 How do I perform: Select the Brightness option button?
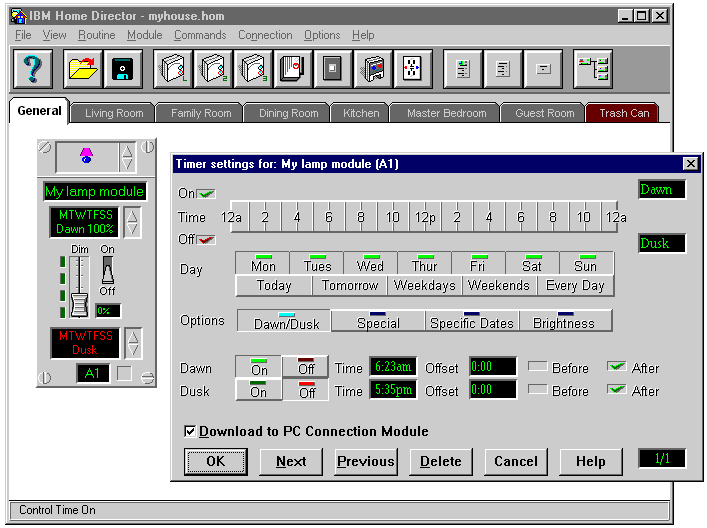click(565, 321)
